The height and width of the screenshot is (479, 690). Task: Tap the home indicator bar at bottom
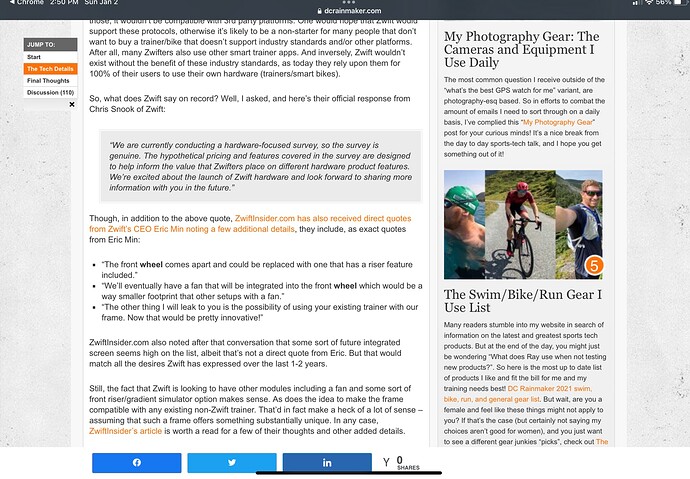pos(349,473)
